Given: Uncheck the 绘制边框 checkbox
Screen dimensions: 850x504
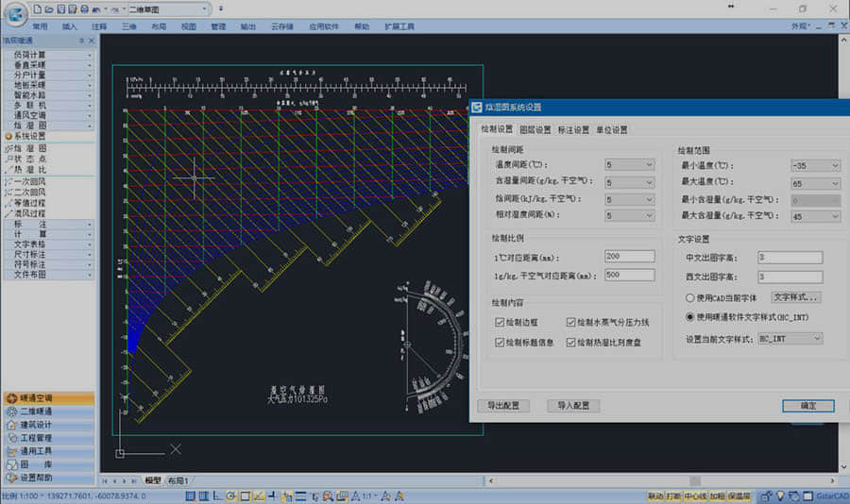Looking at the screenshot, I should (500, 323).
